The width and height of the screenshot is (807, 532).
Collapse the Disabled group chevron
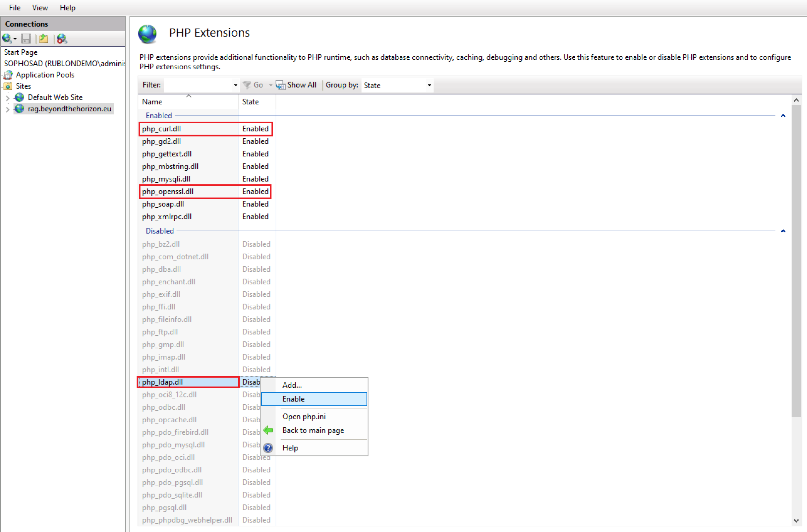pos(783,231)
